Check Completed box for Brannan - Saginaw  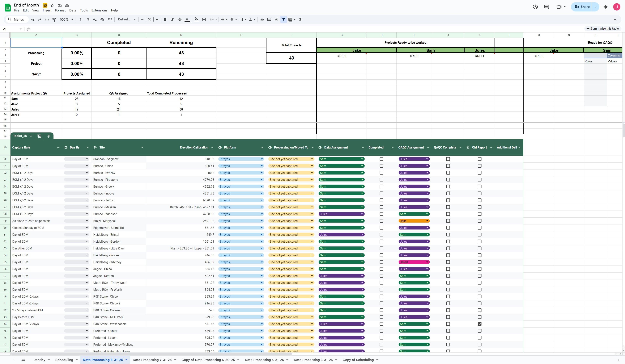tap(381, 159)
